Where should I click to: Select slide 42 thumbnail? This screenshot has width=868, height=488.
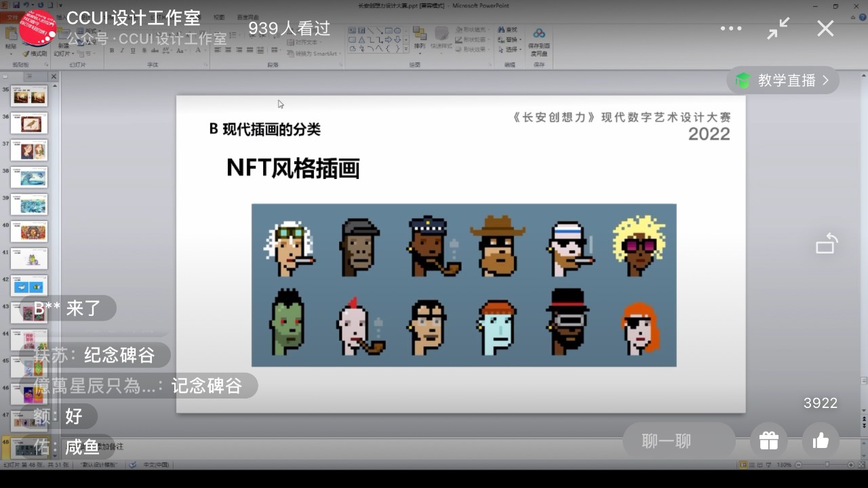pos(29,286)
